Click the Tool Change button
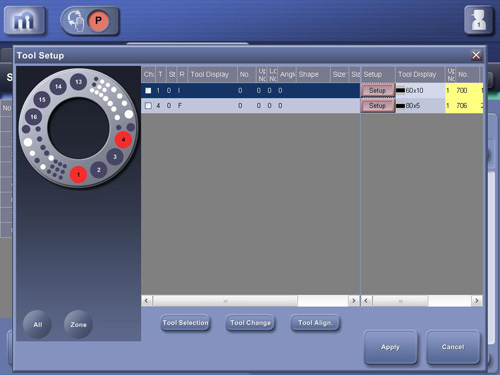500x375 pixels. coord(250,323)
